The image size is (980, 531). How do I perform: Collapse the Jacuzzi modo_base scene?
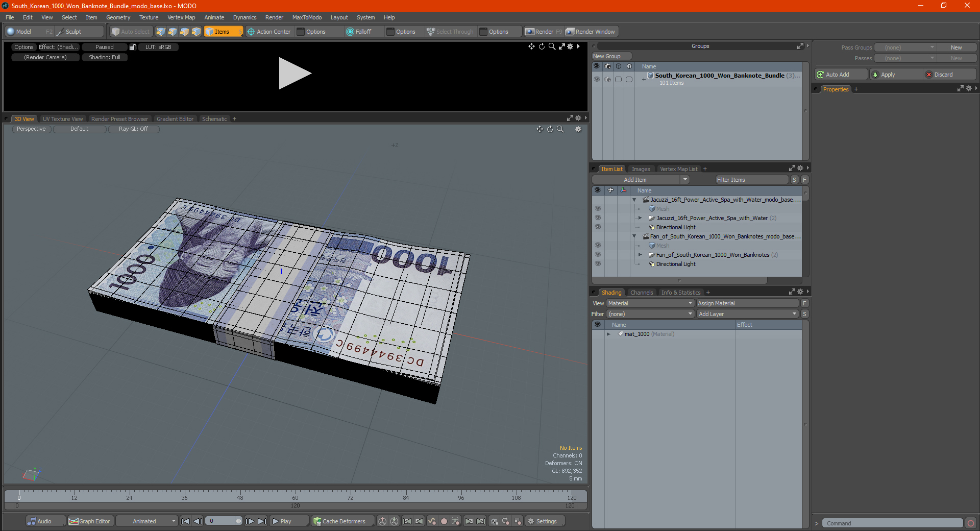tap(634, 200)
